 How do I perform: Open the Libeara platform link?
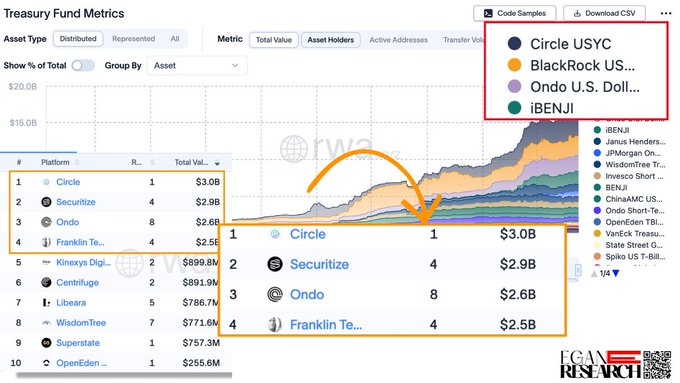click(x=71, y=303)
